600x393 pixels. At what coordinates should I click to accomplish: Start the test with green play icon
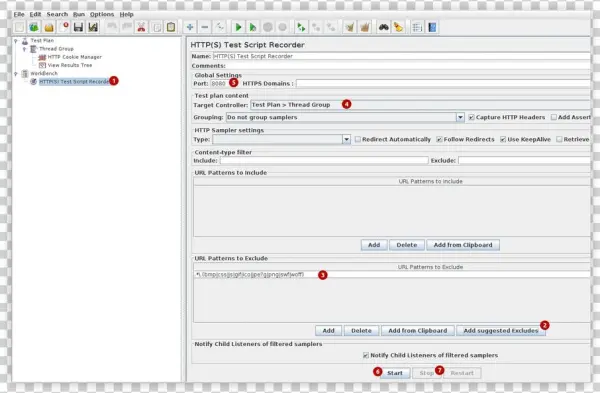238,27
